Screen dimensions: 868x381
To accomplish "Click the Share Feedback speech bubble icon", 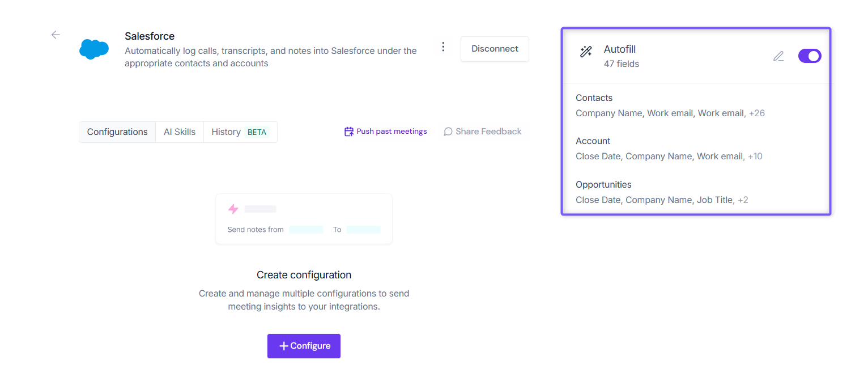I will point(448,132).
